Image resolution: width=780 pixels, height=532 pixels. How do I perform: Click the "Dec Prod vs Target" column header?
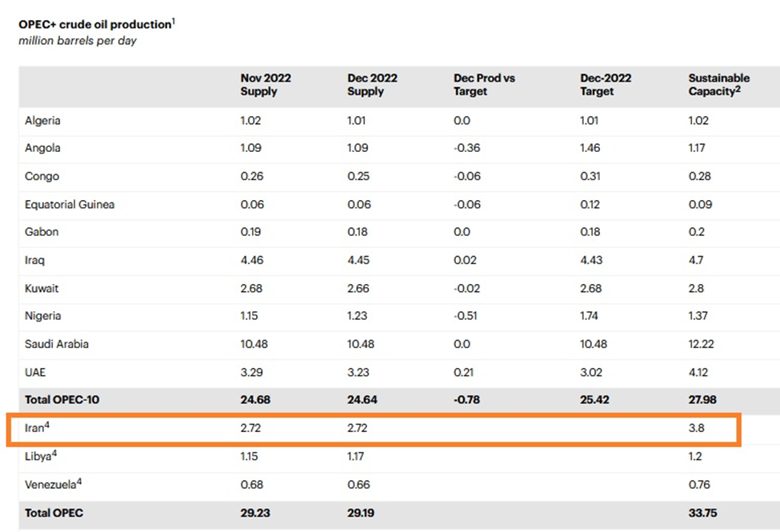tap(484, 85)
